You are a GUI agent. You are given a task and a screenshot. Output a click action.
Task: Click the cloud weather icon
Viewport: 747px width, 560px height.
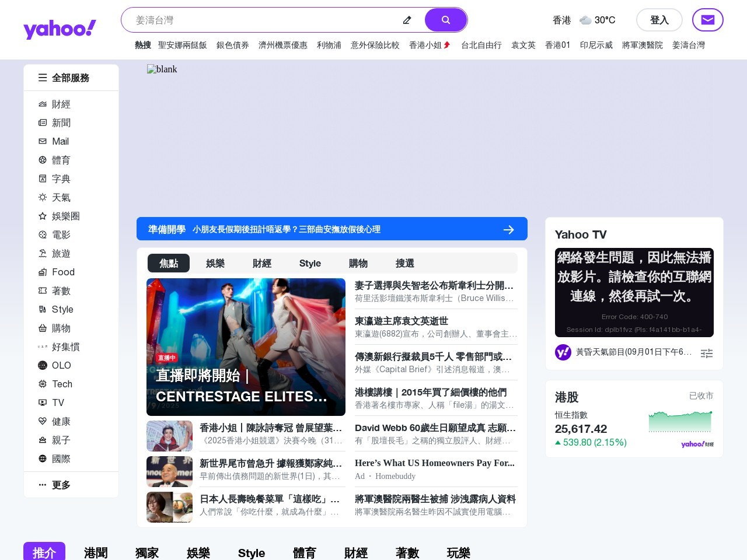coord(585,20)
